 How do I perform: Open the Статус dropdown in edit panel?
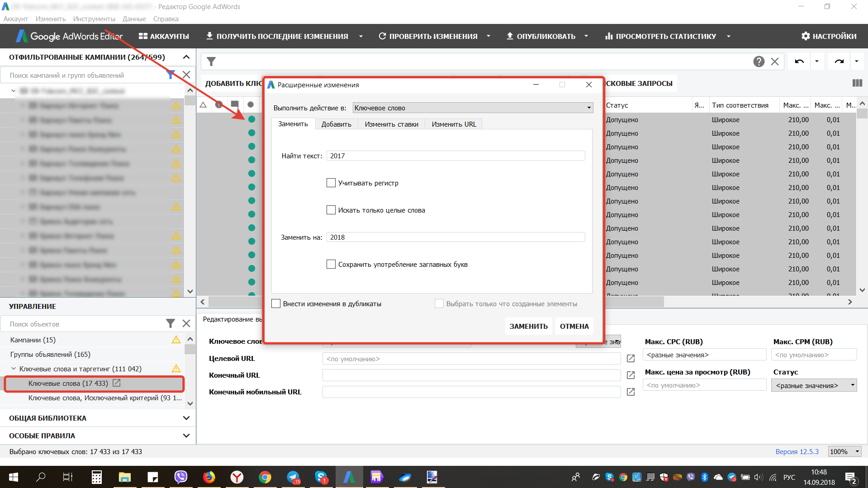(x=814, y=385)
